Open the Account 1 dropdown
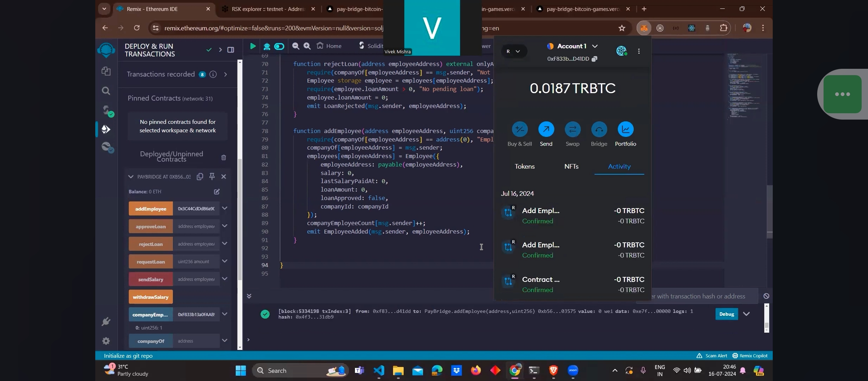The width and height of the screenshot is (868, 381). coord(595,46)
